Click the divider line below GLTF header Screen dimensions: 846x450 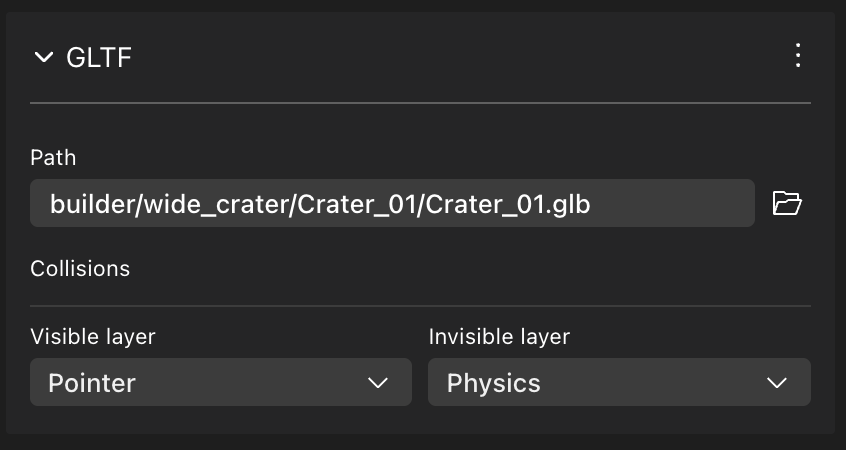pos(420,103)
